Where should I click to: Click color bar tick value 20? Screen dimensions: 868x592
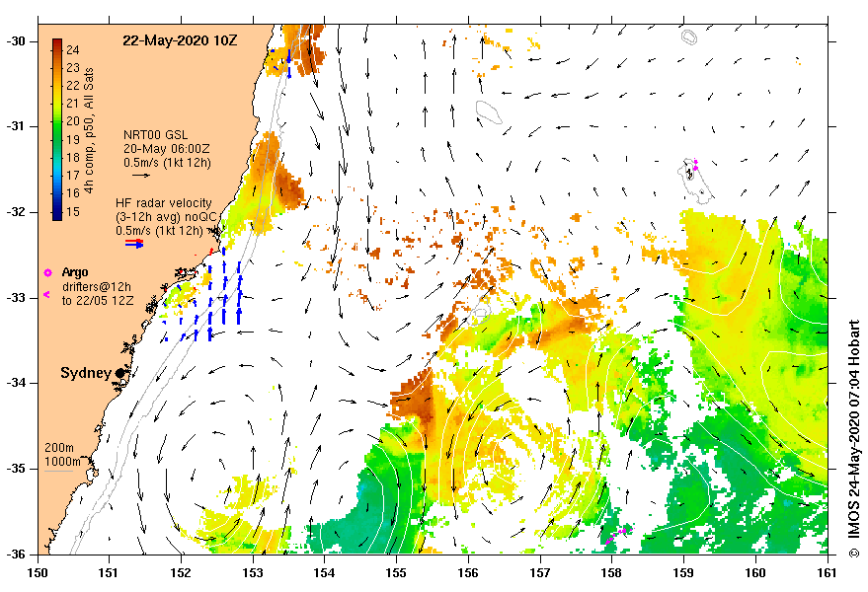coord(73,121)
